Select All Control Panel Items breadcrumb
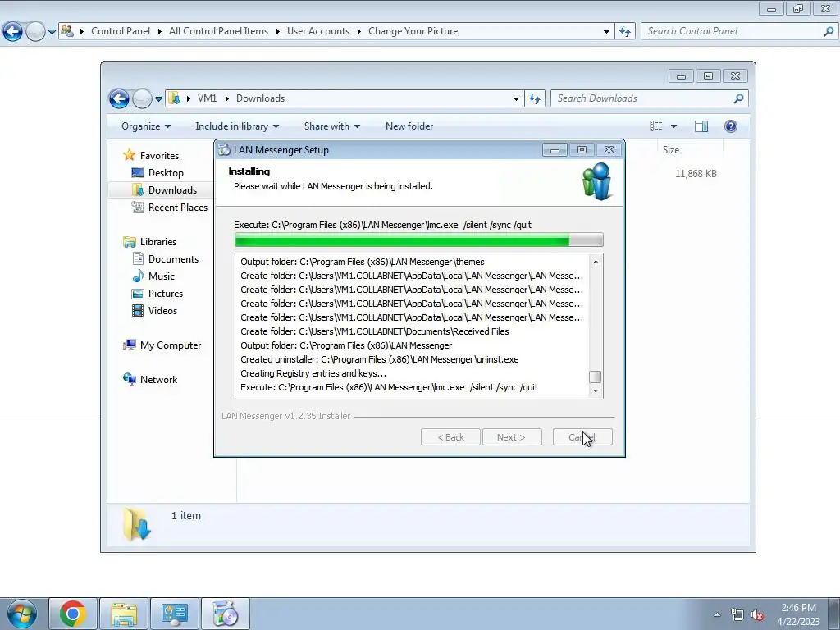This screenshot has width=840, height=630. point(218,31)
